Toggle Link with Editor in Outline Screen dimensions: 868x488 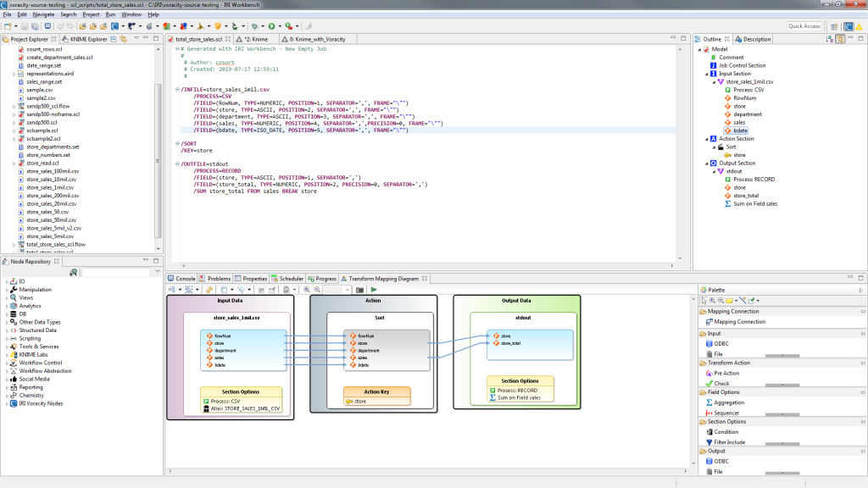(840, 39)
